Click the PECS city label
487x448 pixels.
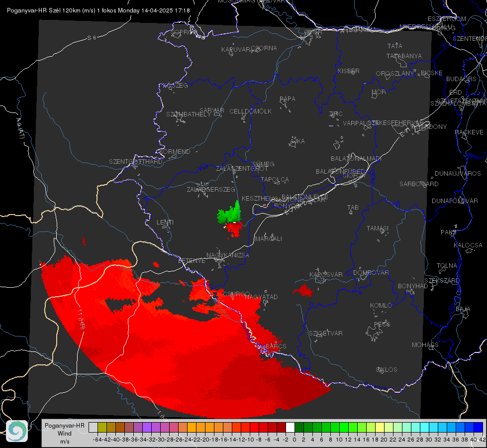382,324
